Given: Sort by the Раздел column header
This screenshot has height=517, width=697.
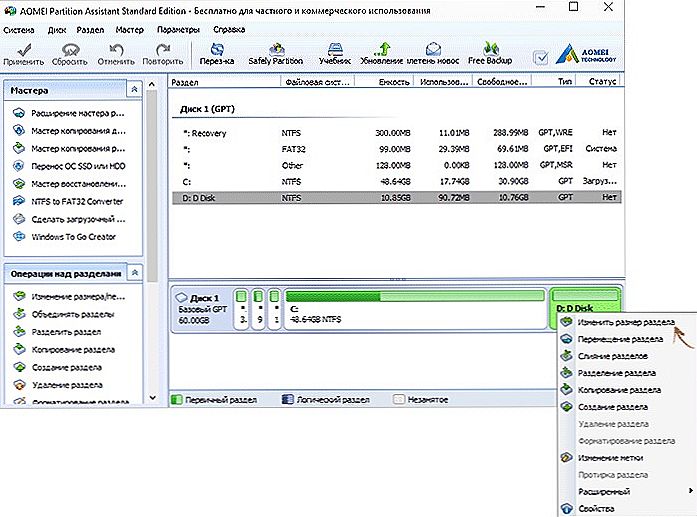Looking at the screenshot, I should tap(224, 82).
